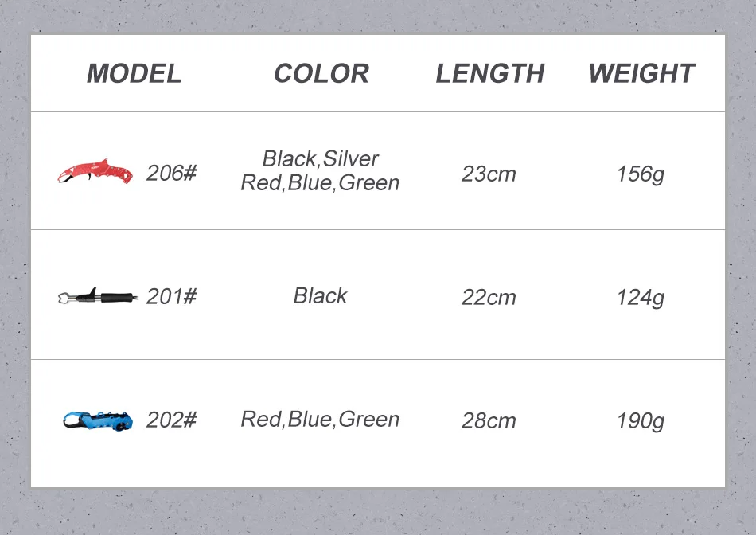Select the 201# model number
This screenshot has width=756, height=535.
(171, 297)
